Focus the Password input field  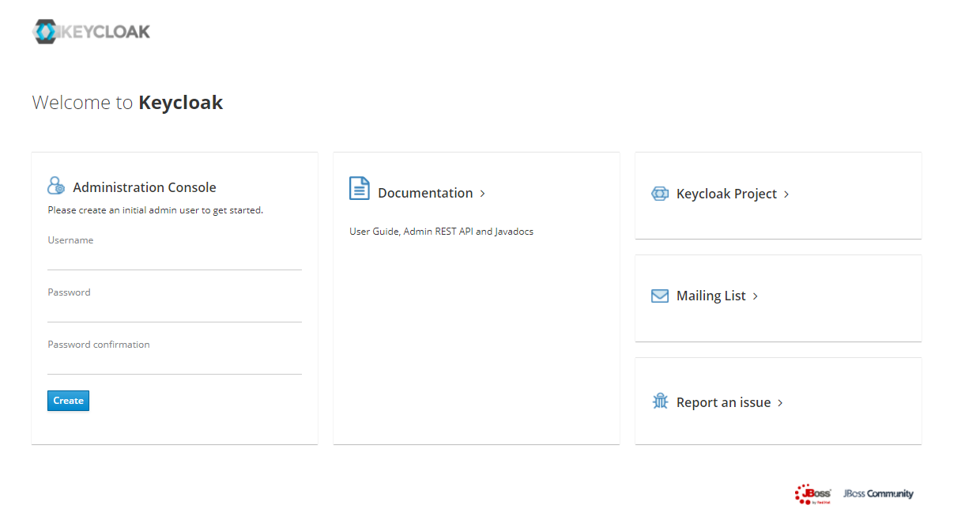(175, 311)
